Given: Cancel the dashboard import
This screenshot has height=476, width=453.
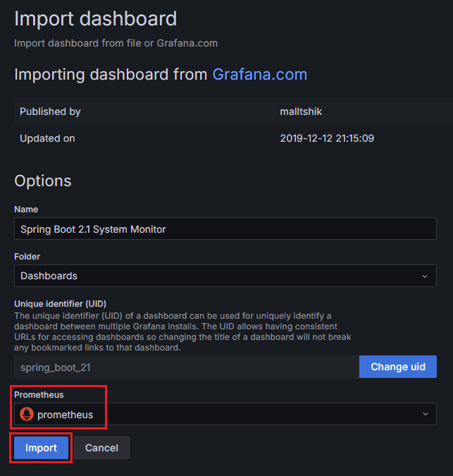Looking at the screenshot, I should coord(101,448).
